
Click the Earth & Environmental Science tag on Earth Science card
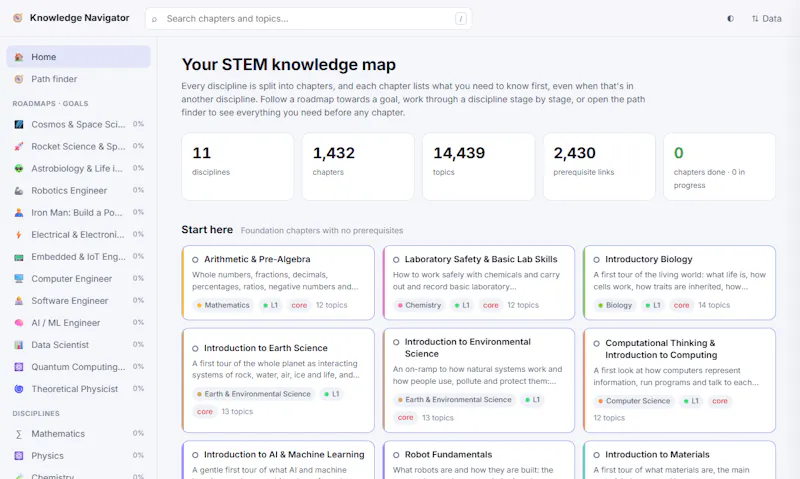(253, 394)
